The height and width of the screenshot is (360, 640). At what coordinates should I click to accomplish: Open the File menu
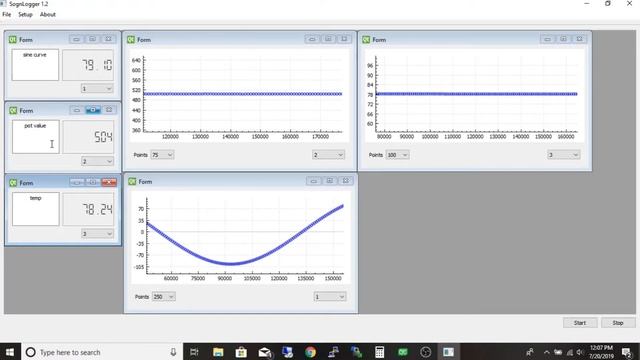pyautogui.click(x=7, y=14)
